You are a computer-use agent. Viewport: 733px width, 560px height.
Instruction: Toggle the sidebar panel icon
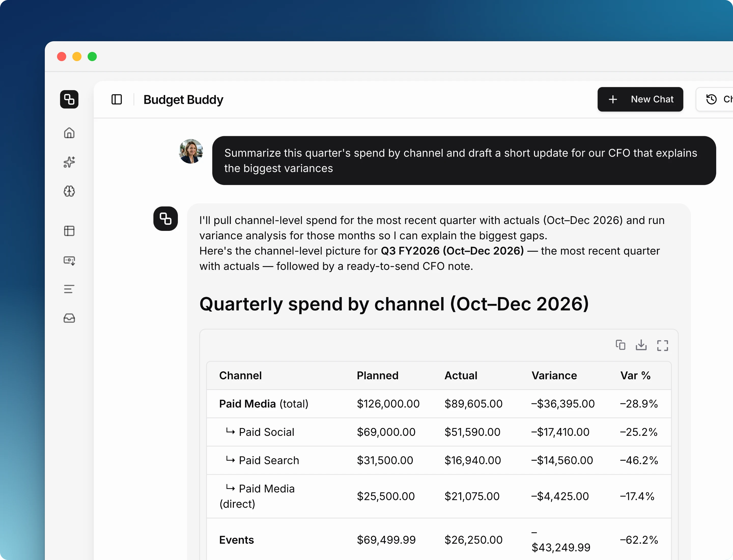tap(117, 99)
